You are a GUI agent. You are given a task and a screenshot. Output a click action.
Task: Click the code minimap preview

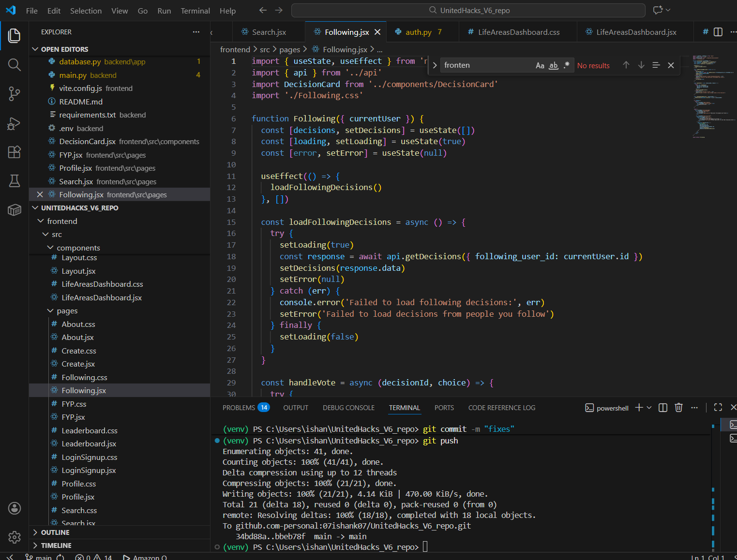pos(712,97)
